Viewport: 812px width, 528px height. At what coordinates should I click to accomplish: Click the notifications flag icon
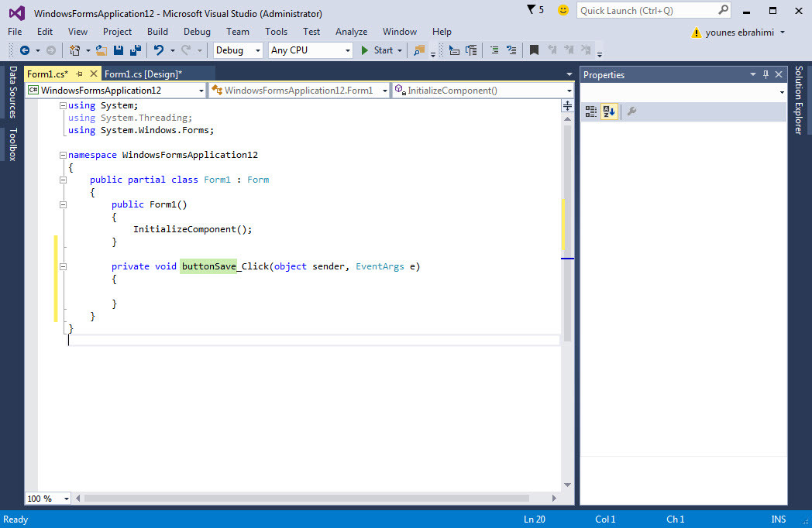531,10
